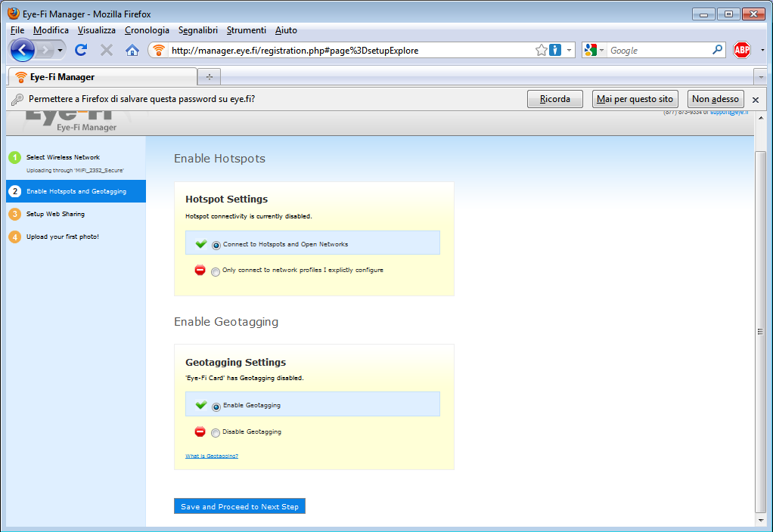Click the green checkmark beside Enable Geotagging
Viewport: 773px width, 532px height.
(201, 405)
